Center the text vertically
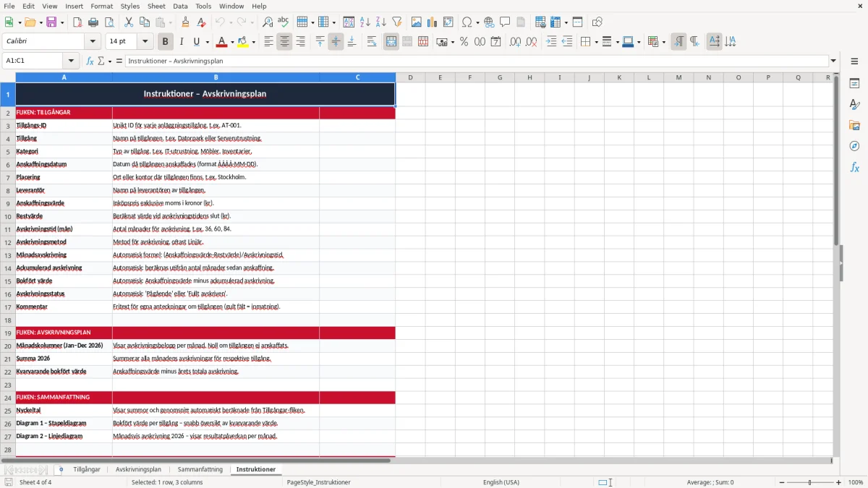The image size is (868, 488). coord(336,42)
